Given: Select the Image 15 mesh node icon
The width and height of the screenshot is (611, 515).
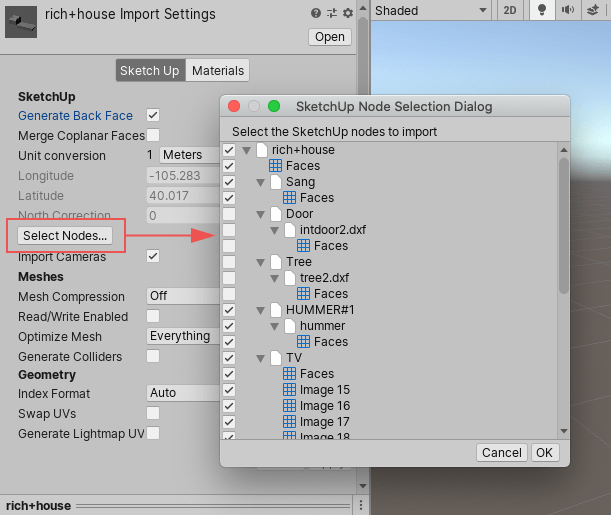Looking at the screenshot, I should 289,390.
